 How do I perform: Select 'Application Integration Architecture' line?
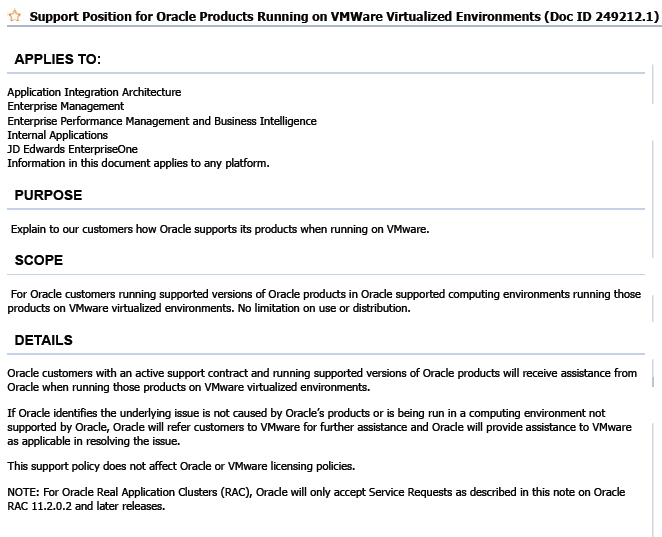[94, 92]
